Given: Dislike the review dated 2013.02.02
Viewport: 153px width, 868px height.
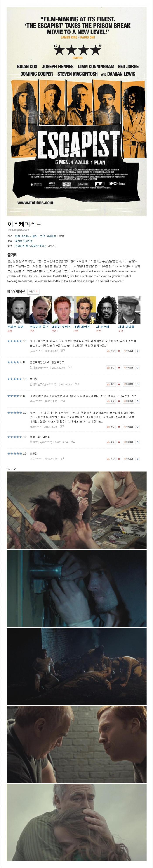Looking at the screenshot, I should pos(129,385).
